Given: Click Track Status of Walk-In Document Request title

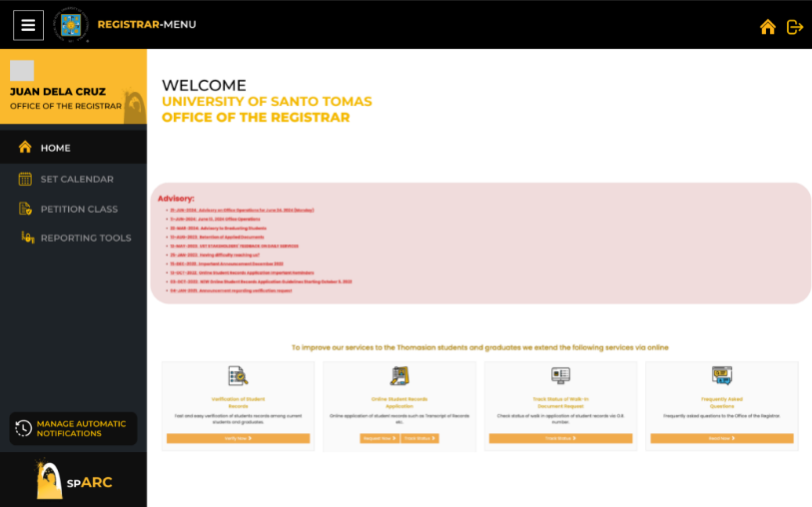Looking at the screenshot, I should click(560, 402).
